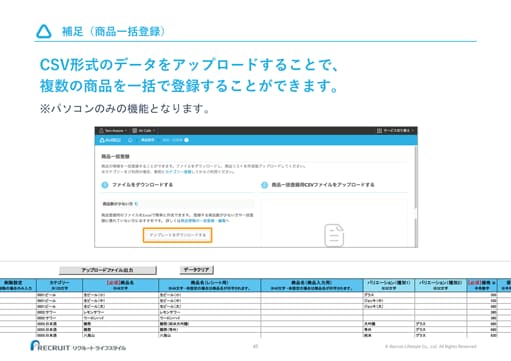Image resolution: width=511 pixels, height=361 pixels.
Task: Click the Airレジ home logo in blue bar
Action: [x=110, y=140]
